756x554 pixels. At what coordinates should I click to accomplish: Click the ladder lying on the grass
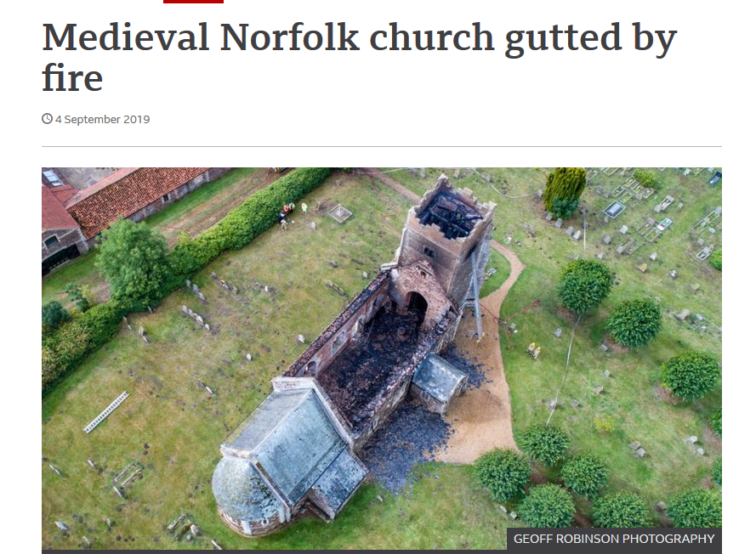click(106, 412)
